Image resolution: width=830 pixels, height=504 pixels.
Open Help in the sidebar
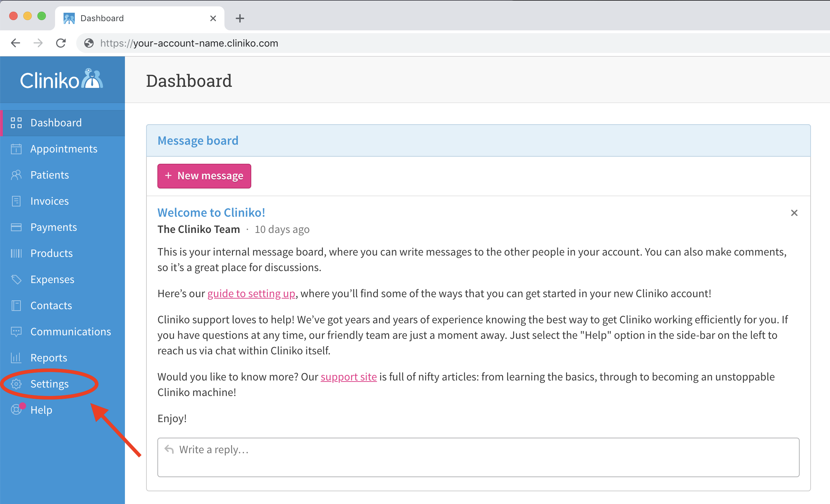(62, 410)
